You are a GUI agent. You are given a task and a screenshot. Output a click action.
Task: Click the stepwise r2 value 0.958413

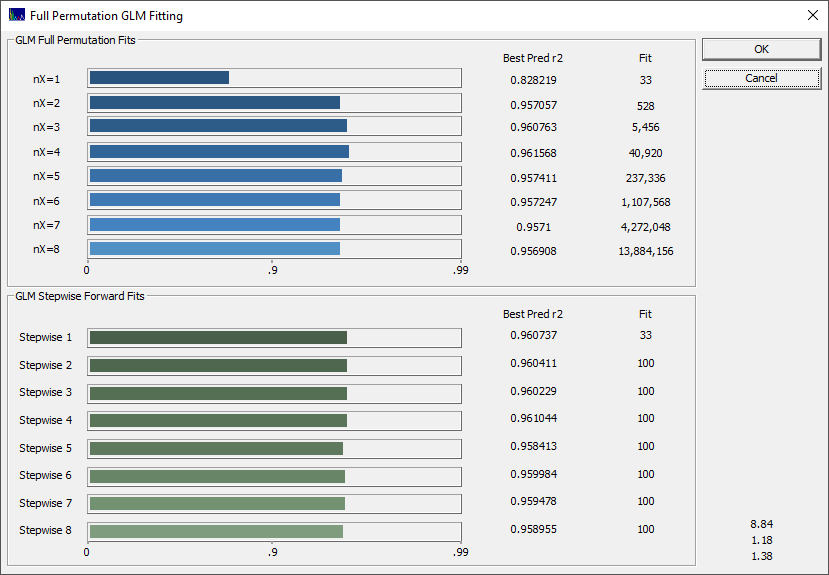coord(533,447)
